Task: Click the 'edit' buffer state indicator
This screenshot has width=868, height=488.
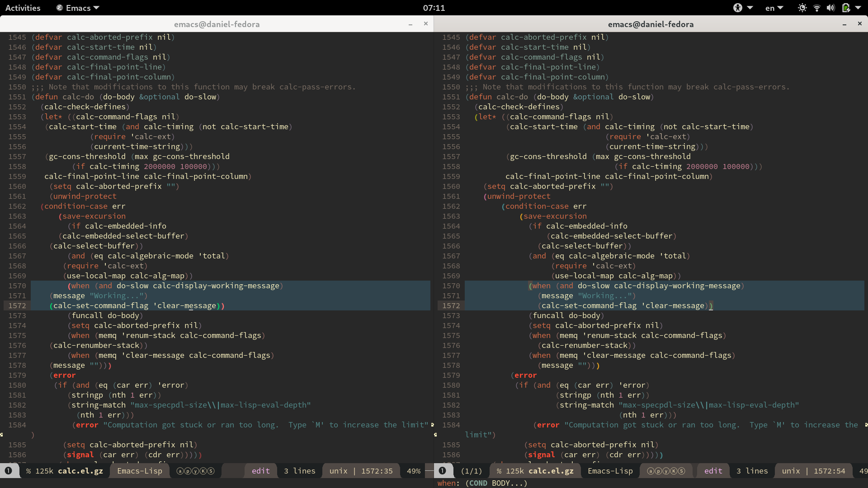Action: [260, 471]
